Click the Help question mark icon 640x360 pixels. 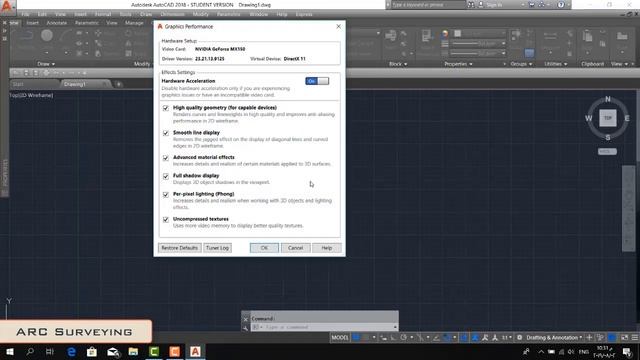(x=561, y=5)
